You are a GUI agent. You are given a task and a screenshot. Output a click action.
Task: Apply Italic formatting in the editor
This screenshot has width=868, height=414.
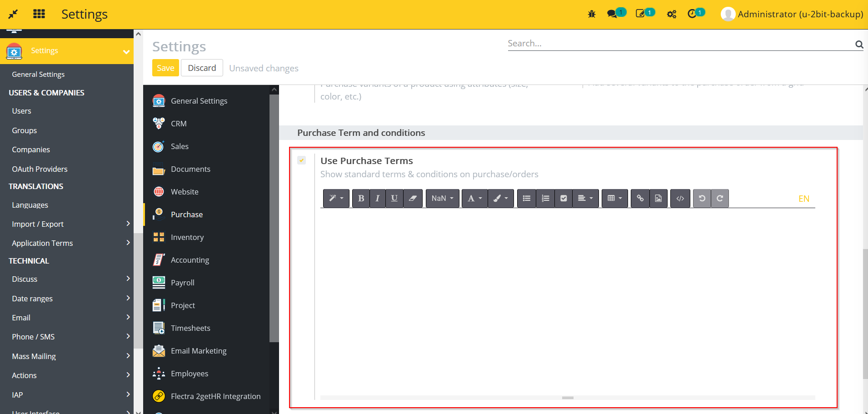point(378,198)
